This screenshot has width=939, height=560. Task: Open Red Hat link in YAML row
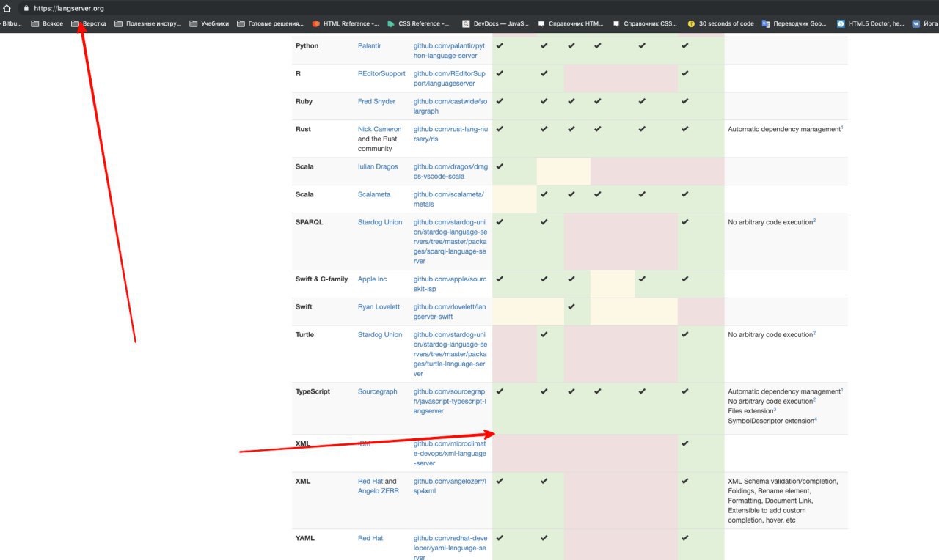point(370,538)
